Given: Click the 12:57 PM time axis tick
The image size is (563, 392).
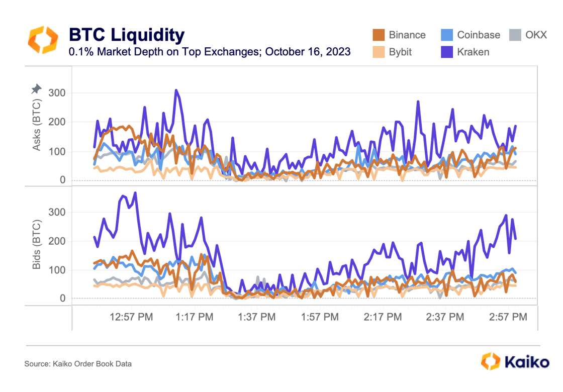Looking at the screenshot, I should point(132,317).
